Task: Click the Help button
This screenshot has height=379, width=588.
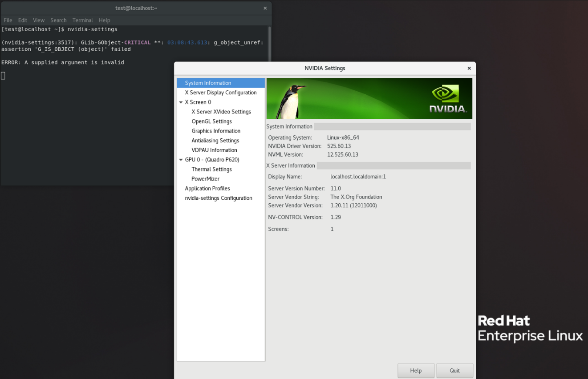Action: 416,371
